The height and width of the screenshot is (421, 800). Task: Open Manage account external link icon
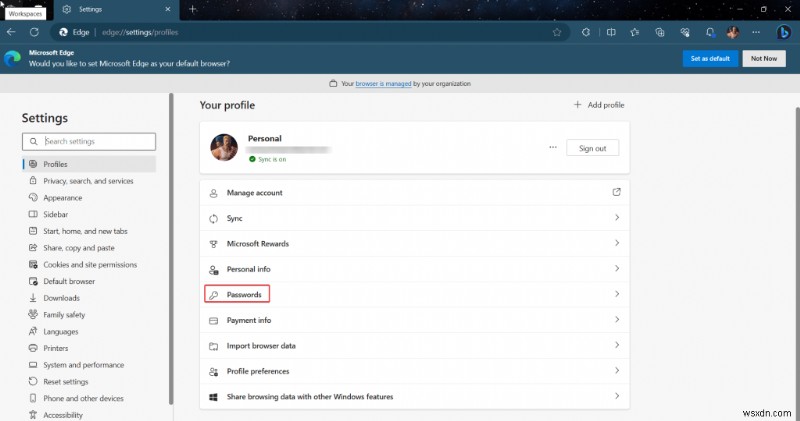tap(616, 192)
